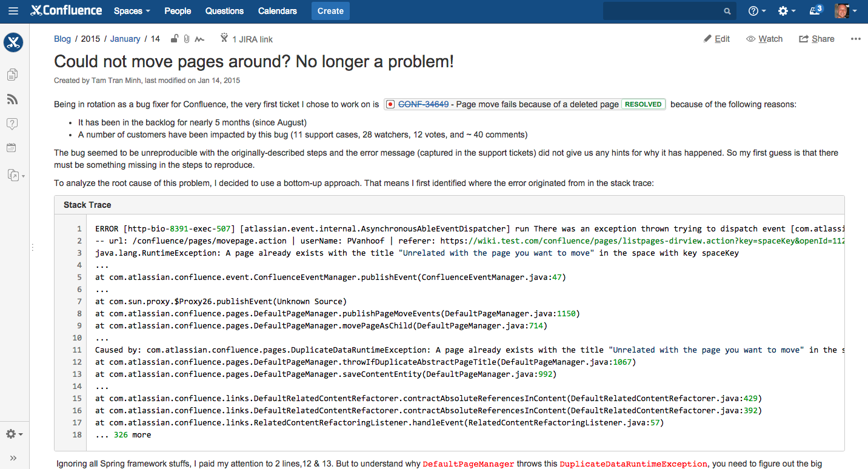Open the space shortcuts icon in sidebar

15,175
